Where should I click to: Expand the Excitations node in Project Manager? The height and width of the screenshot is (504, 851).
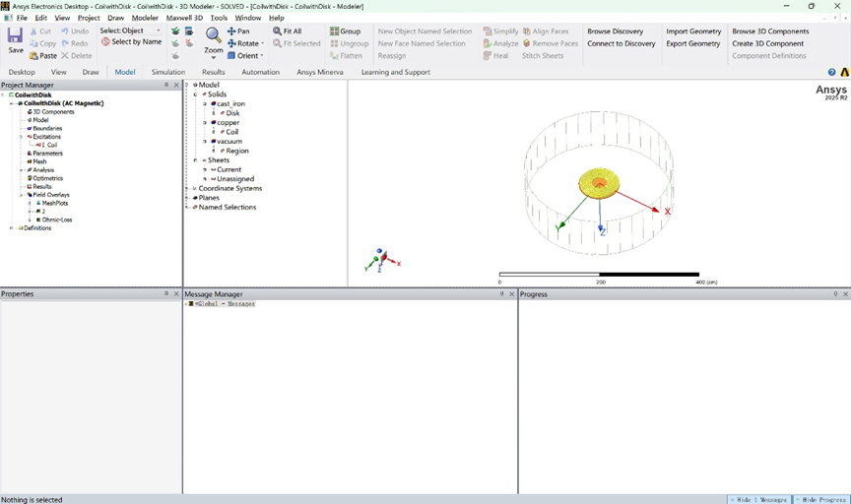pyautogui.click(x=21, y=137)
